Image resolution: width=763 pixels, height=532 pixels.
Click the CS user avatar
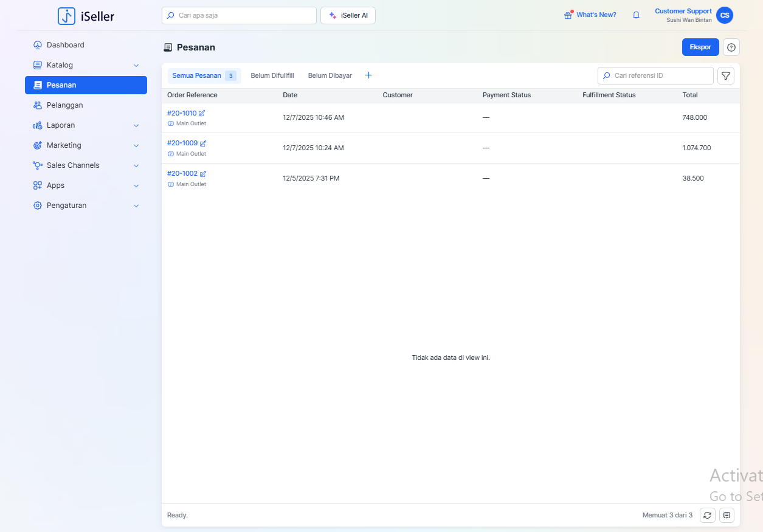click(724, 15)
